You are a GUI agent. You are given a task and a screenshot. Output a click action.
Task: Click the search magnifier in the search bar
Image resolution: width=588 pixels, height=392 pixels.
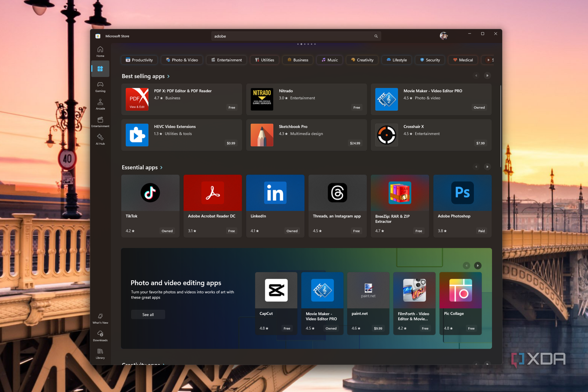pos(376,36)
